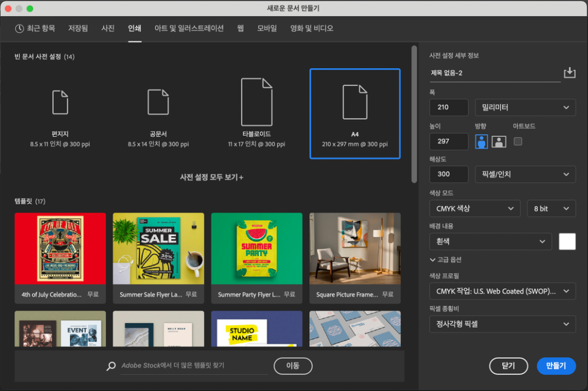This screenshot has height=391, width=588.
Task: Select portrait orientation icon
Action: point(481,142)
